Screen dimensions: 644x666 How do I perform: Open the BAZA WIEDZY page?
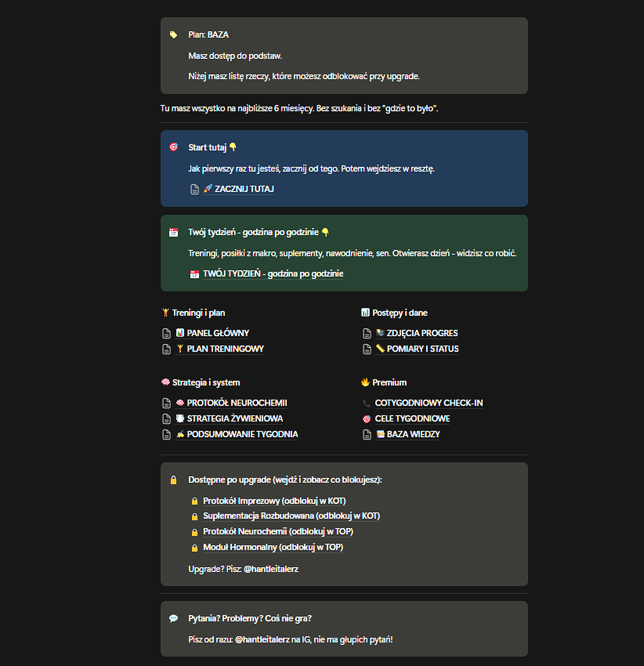coord(413,434)
